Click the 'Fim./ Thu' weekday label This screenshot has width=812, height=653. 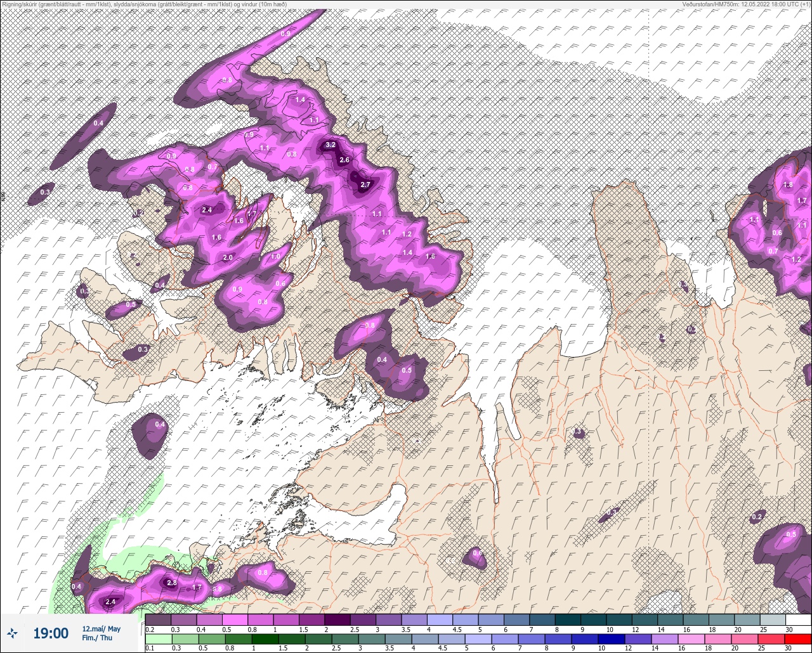point(97,638)
